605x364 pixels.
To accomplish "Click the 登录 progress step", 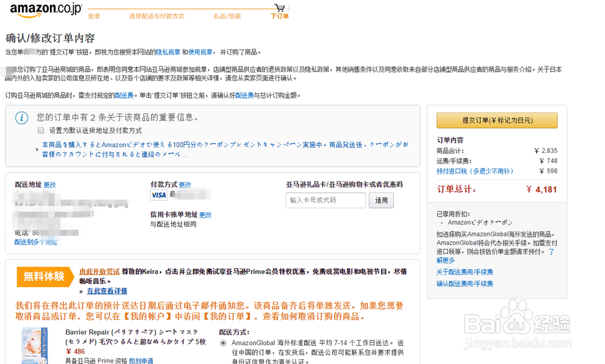I will point(94,16).
